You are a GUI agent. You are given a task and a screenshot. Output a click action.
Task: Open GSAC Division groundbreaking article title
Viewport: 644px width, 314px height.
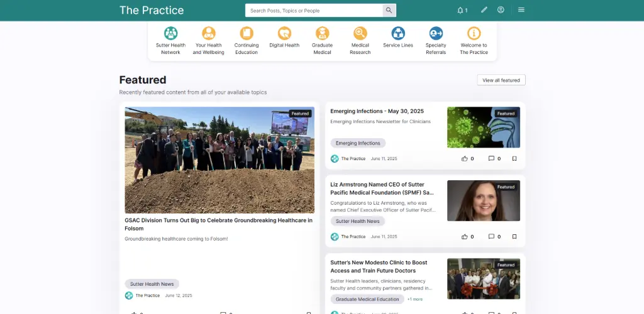coord(218,224)
